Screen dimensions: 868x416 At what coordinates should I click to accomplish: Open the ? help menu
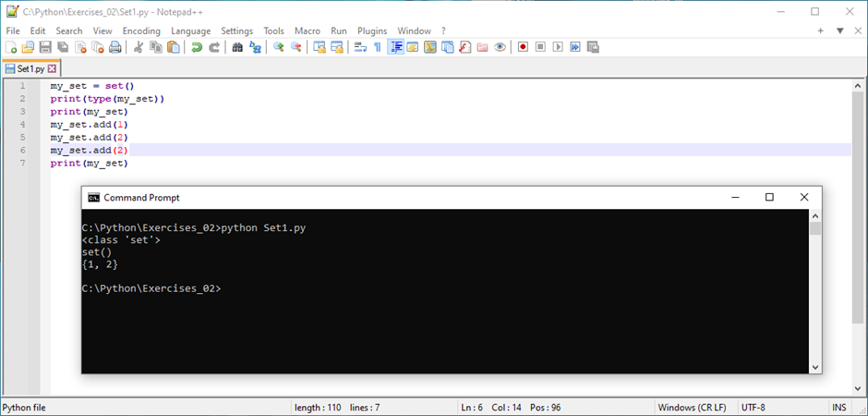click(443, 31)
